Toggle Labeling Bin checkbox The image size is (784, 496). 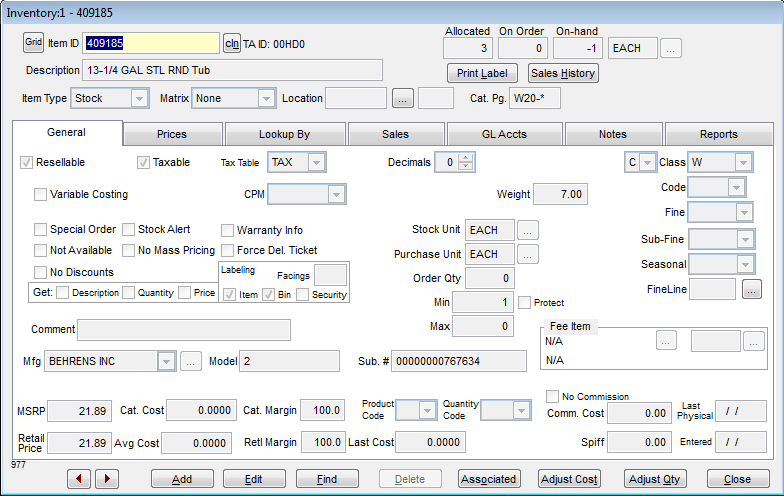(268, 294)
